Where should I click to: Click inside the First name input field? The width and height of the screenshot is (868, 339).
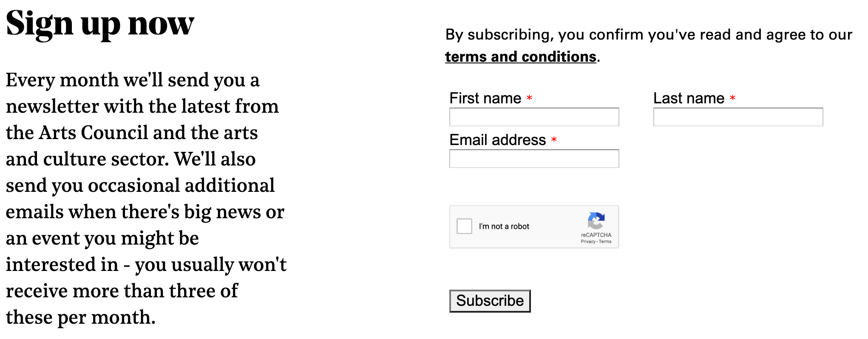pos(534,117)
